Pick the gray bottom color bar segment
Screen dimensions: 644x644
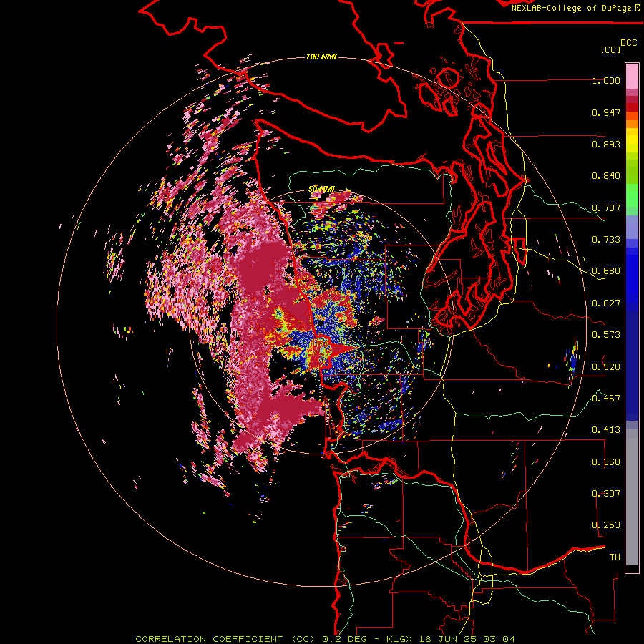tap(632, 497)
